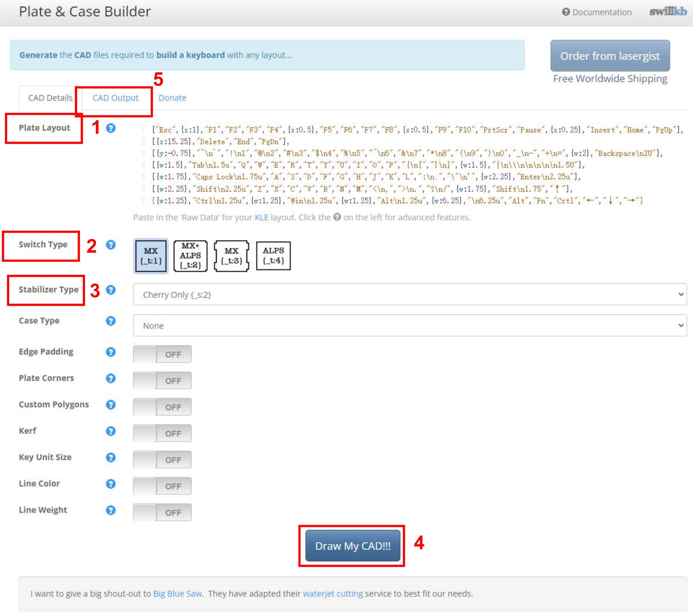Viewport: 693px width, 616px height.
Task: Select ALPS {_t:4} switch type
Action: click(273, 255)
